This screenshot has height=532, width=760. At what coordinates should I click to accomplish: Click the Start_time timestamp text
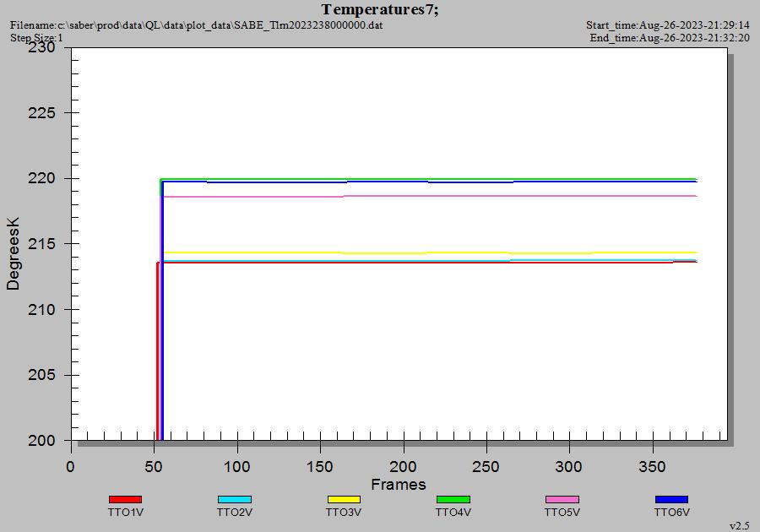668,25
